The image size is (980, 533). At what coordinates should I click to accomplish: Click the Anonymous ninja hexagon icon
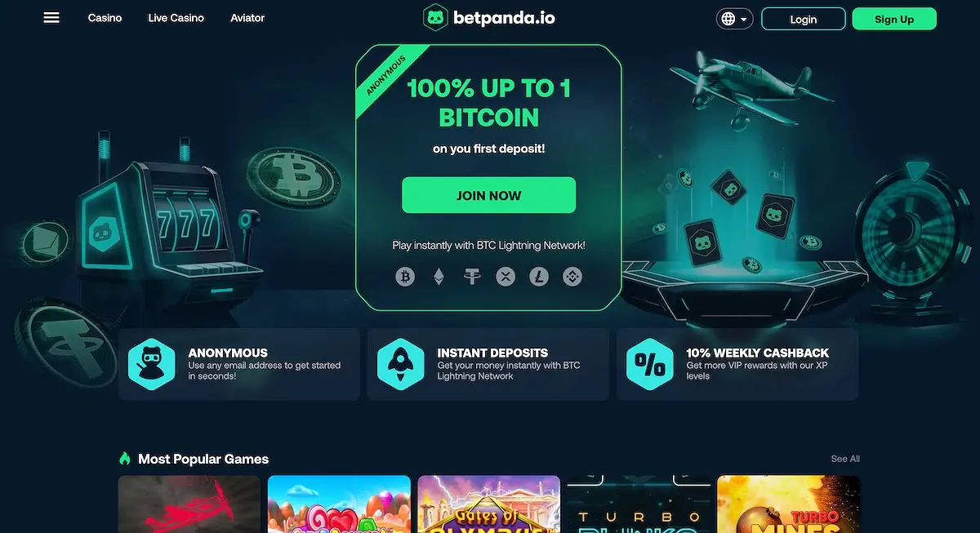(x=152, y=364)
